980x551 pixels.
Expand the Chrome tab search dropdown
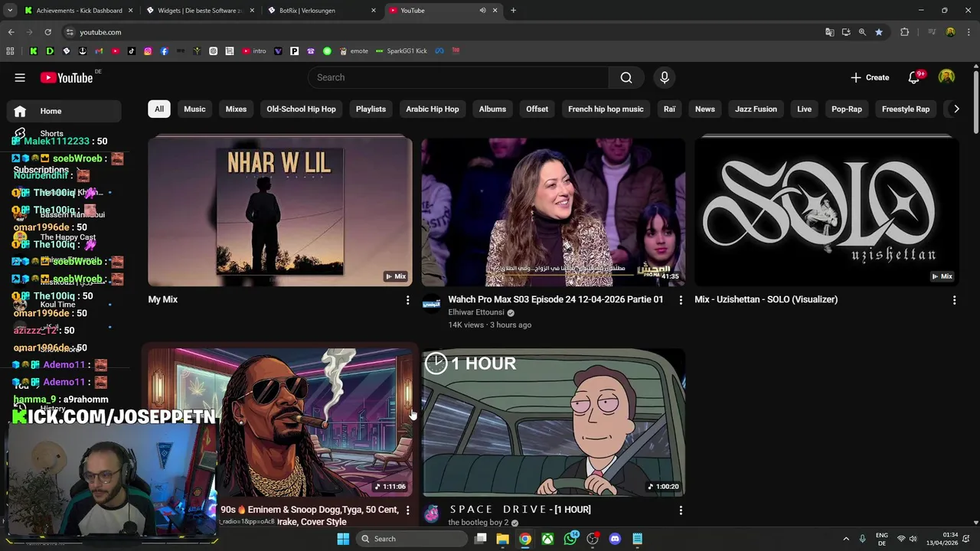click(10, 11)
